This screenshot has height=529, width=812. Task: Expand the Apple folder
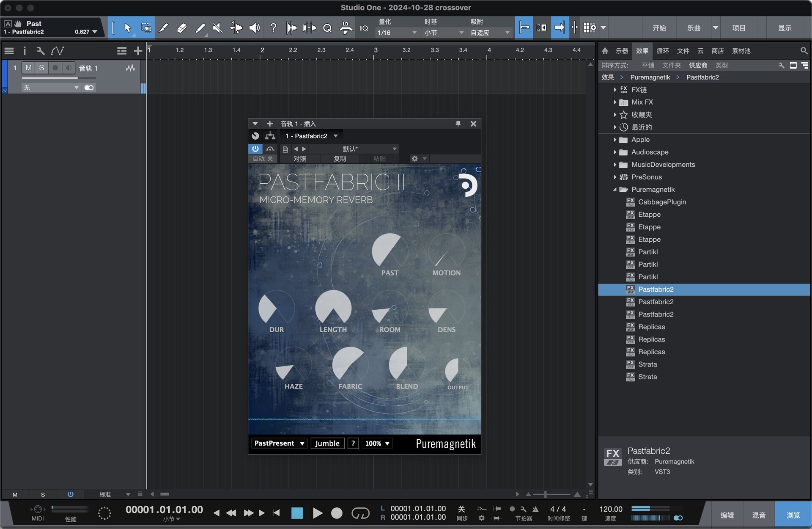[x=615, y=140]
